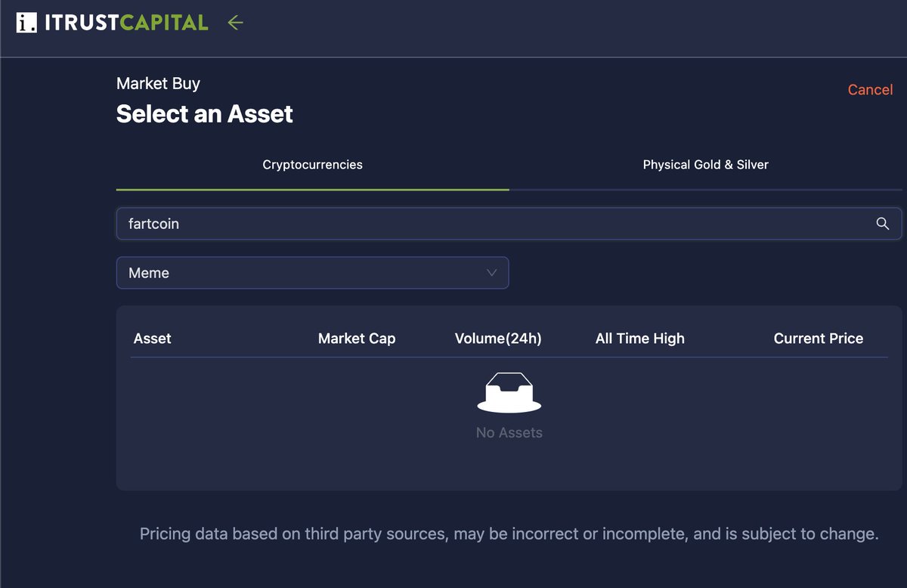Sort by Current Price column
The image size is (907, 588).
click(x=818, y=339)
